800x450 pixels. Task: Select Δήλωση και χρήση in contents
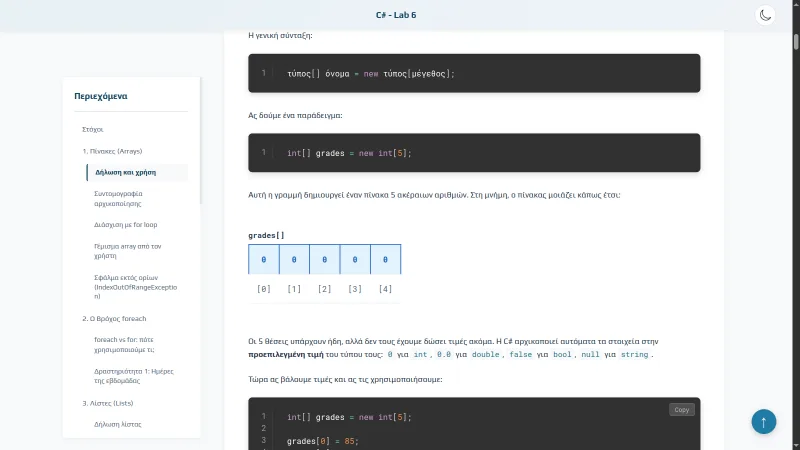click(137, 172)
